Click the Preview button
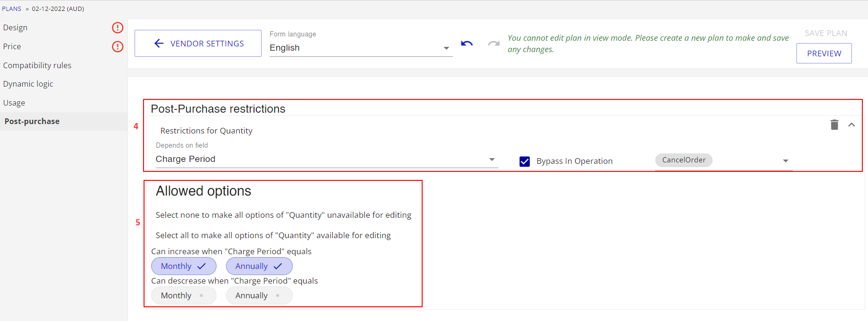The height and width of the screenshot is (321, 868). pyautogui.click(x=824, y=53)
